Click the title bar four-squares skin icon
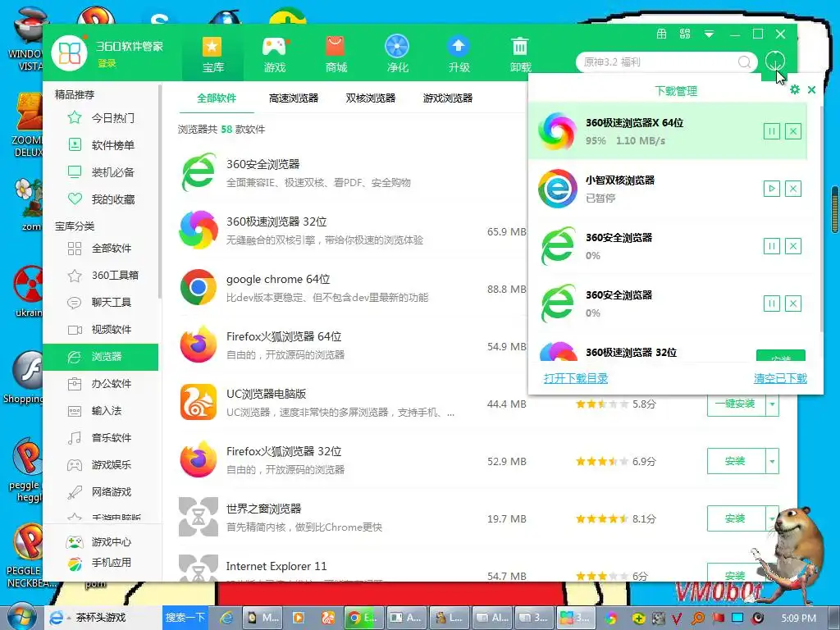This screenshot has height=630, width=840. [685, 34]
